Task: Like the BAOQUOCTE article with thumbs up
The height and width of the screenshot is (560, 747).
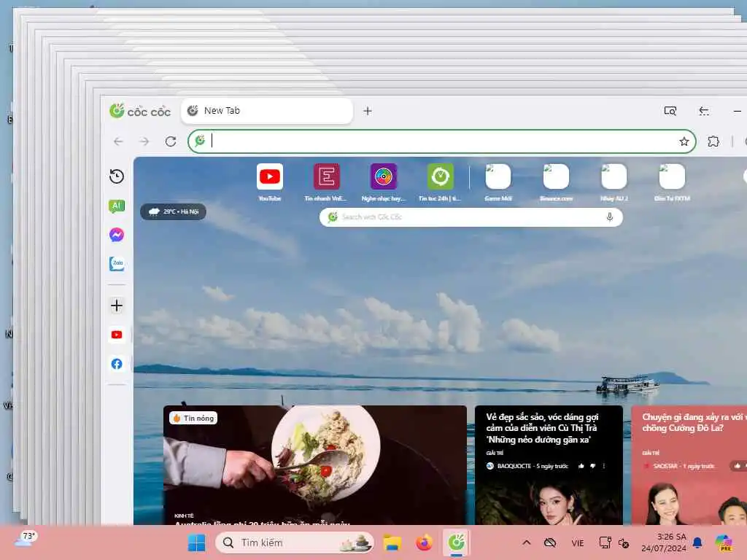Action: point(581,466)
